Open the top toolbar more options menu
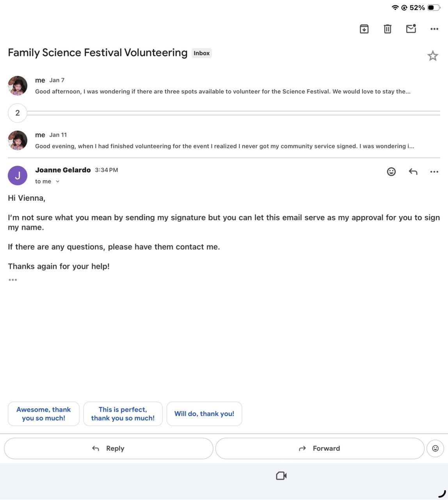The image size is (448, 500). click(434, 29)
